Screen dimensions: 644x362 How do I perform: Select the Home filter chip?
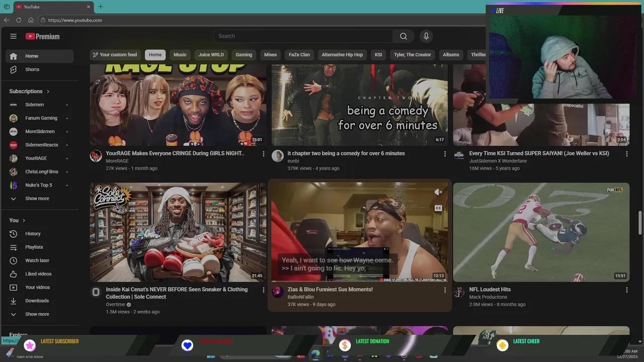click(x=155, y=55)
